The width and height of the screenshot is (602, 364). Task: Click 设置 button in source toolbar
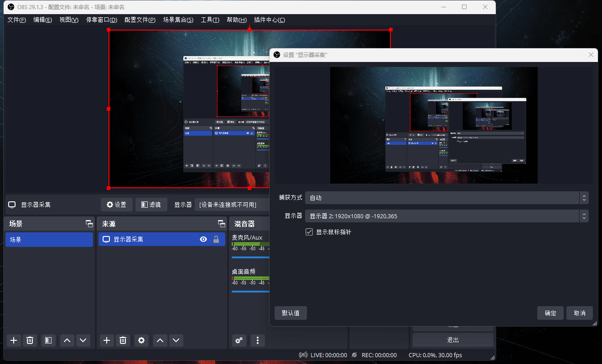(x=117, y=205)
